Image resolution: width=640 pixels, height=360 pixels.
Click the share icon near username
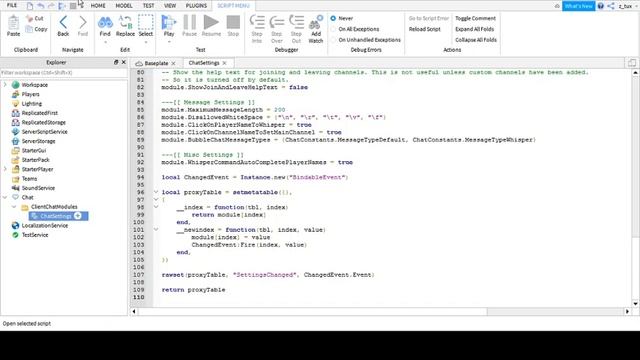pyautogui.click(x=611, y=6)
